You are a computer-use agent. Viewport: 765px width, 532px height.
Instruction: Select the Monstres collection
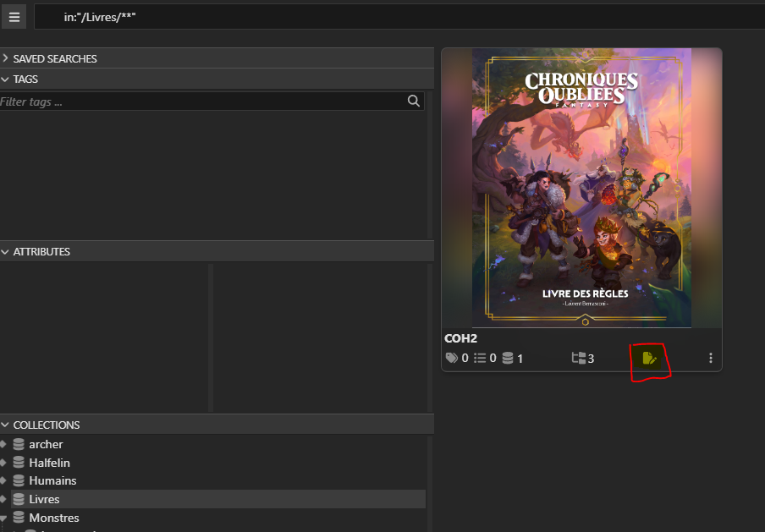tap(53, 518)
